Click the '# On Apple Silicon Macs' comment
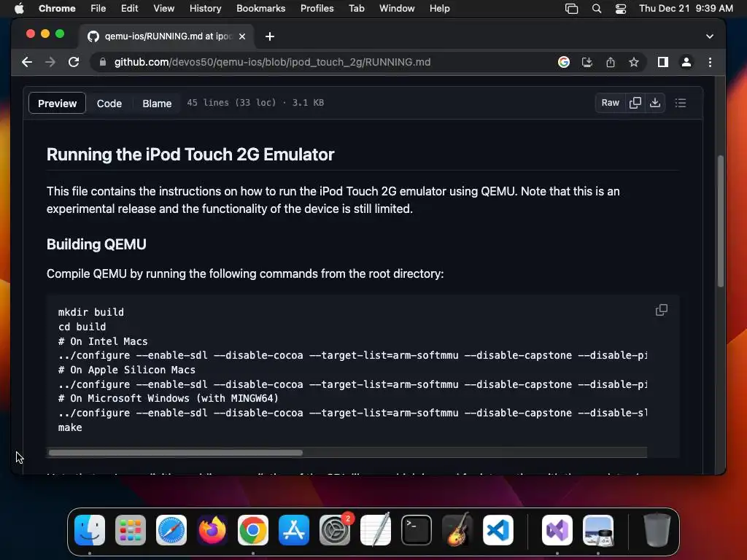The height and width of the screenshot is (560, 747). (127, 370)
